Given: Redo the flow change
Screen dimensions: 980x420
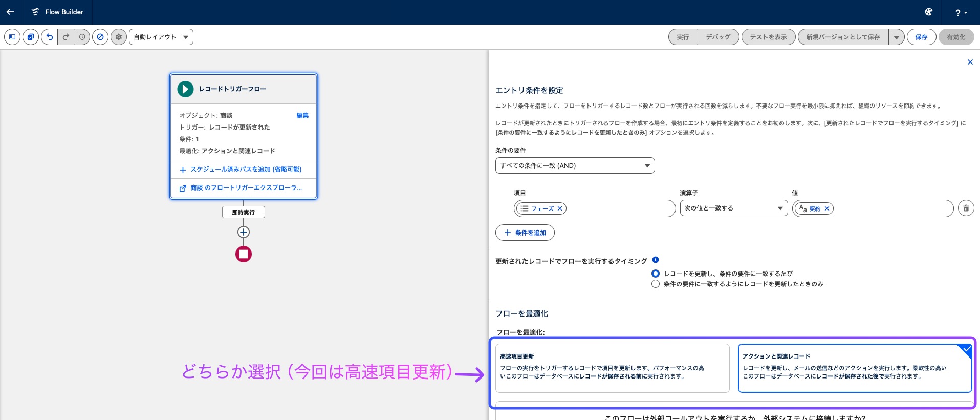Looking at the screenshot, I should coord(66,37).
